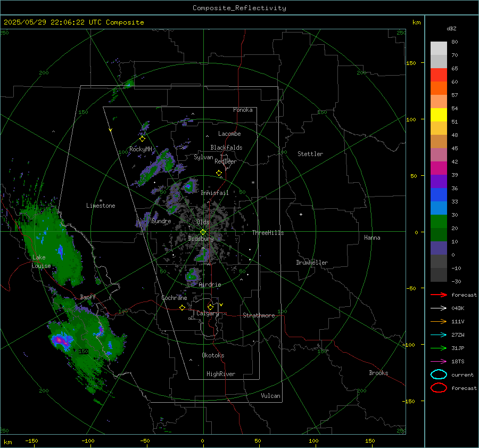Pick the purple 39 dBZ color swatch

(x=439, y=181)
